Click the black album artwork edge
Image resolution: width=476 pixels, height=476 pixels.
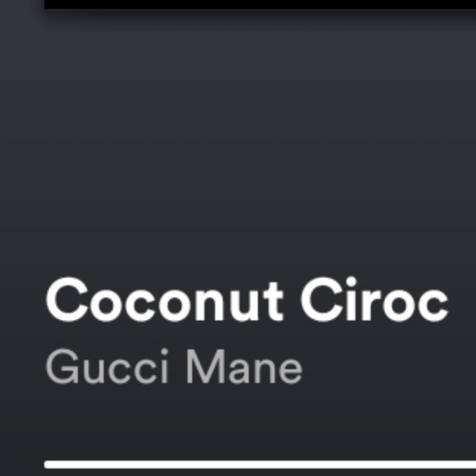pyautogui.click(x=260, y=4)
